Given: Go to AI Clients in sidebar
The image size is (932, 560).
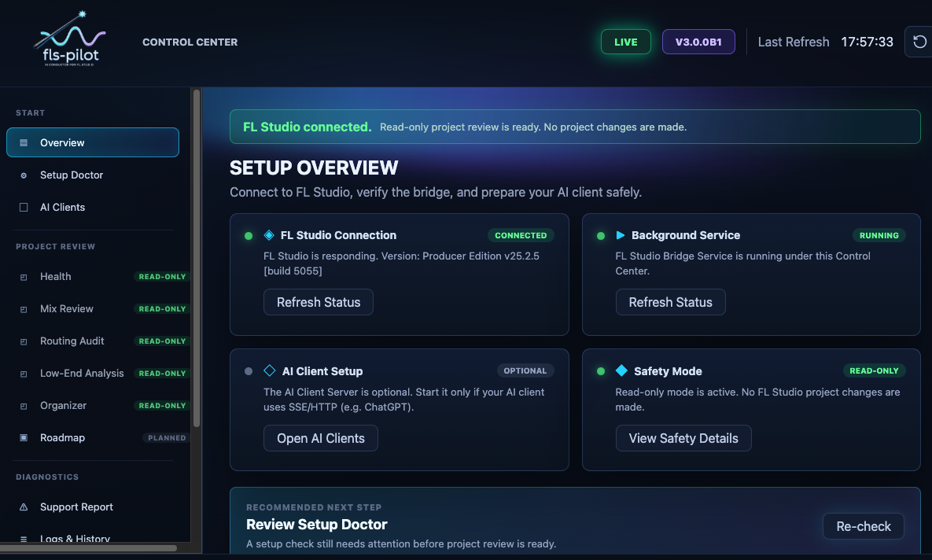Looking at the screenshot, I should click(x=93, y=207).
